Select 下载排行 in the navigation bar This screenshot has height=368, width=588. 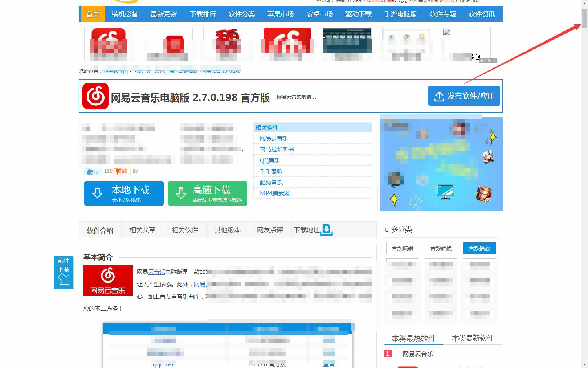click(203, 14)
